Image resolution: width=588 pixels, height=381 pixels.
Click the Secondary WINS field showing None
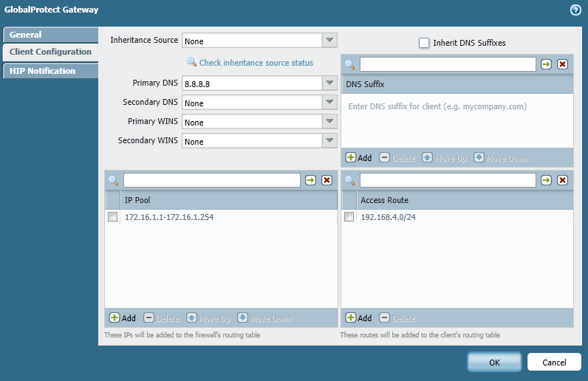click(252, 140)
